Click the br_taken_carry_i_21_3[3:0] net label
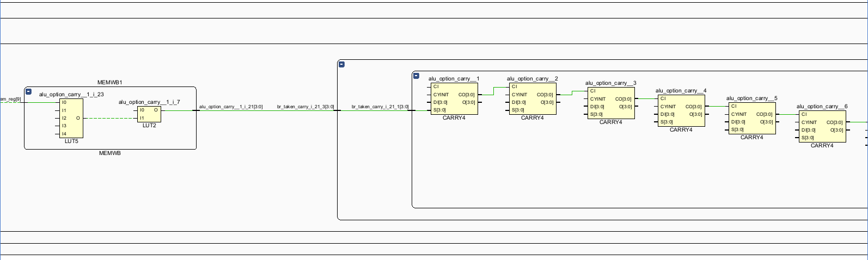 305,107
